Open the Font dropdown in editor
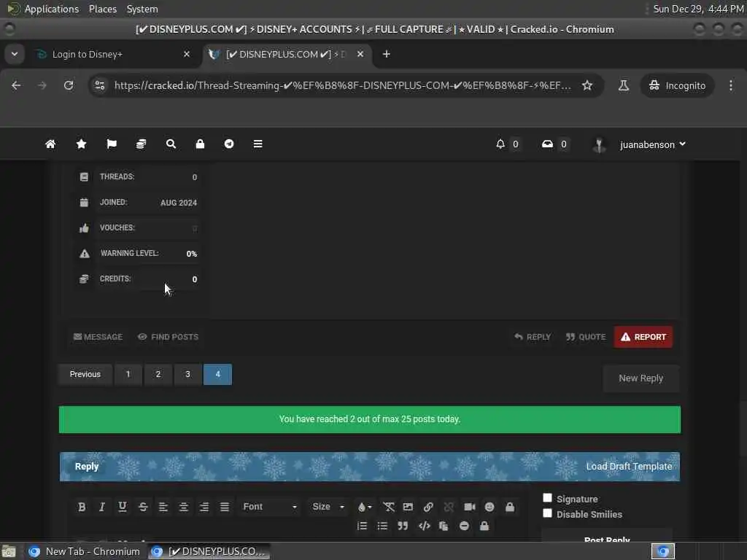 (x=270, y=507)
